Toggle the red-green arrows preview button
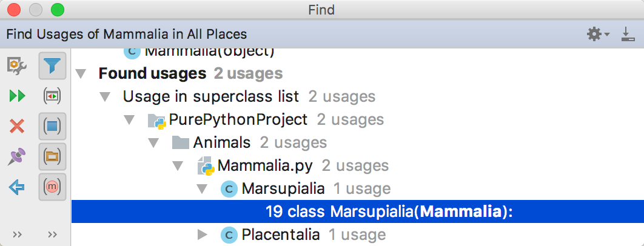The height and width of the screenshot is (246, 644). coord(52,96)
